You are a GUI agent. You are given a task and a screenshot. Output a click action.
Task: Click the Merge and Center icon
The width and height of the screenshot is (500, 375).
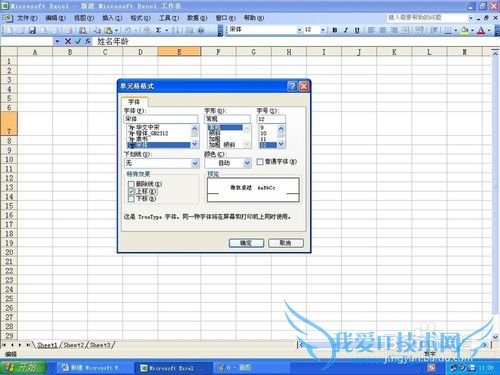405,30
